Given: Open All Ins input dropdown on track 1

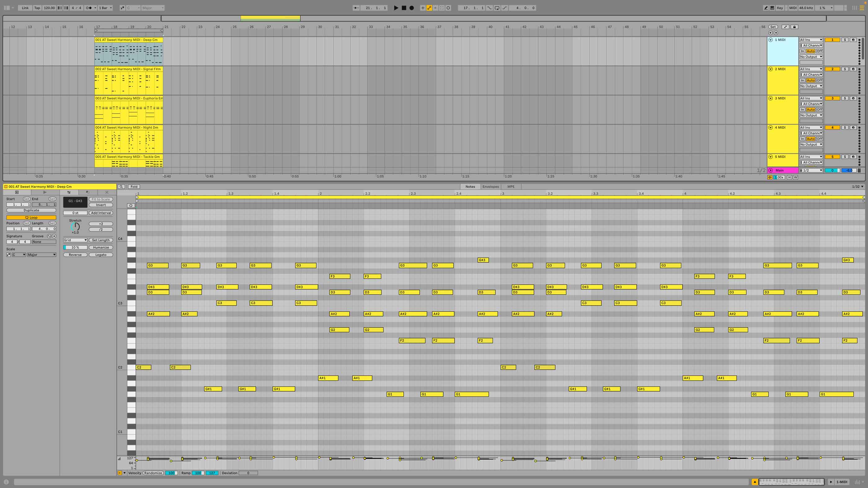Looking at the screenshot, I should coord(811,40).
